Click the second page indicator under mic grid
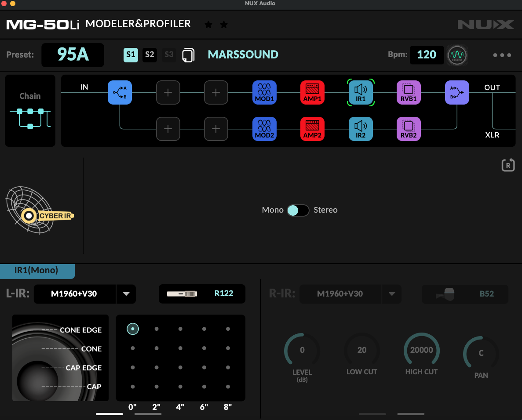Image resolution: width=522 pixels, height=420 pixels. coord(148,414)
